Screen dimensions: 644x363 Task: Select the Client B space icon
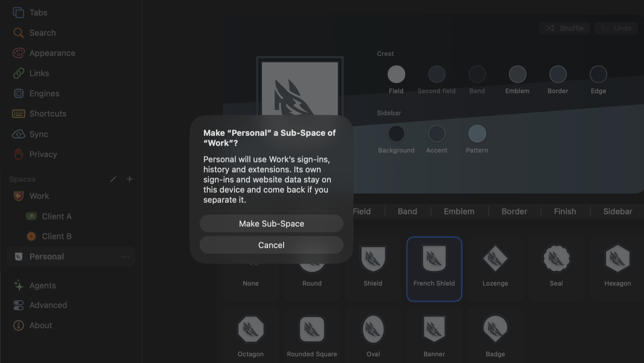click(31, 236)
